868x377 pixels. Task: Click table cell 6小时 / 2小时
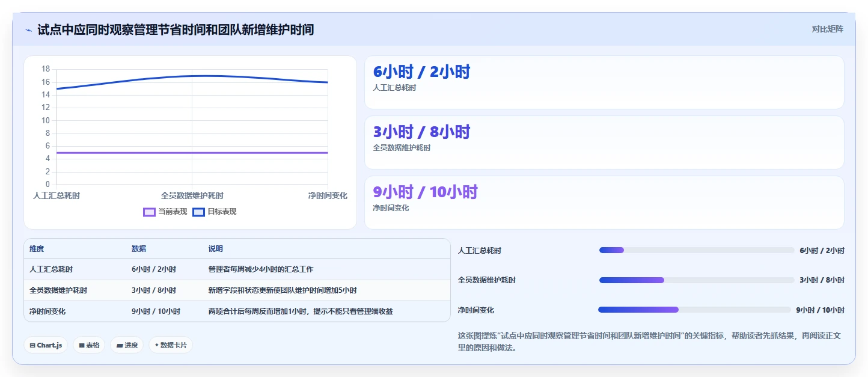[154, 269]
